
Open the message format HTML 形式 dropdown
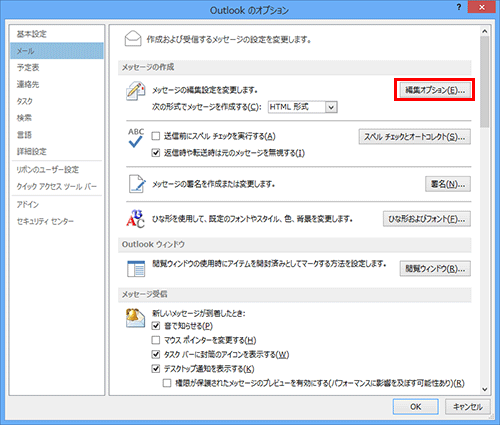click(x=303, y=107)
